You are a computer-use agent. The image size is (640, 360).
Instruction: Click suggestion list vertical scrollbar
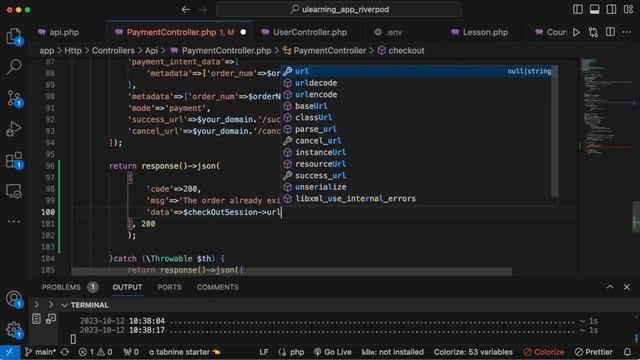(x=555, y=131)
